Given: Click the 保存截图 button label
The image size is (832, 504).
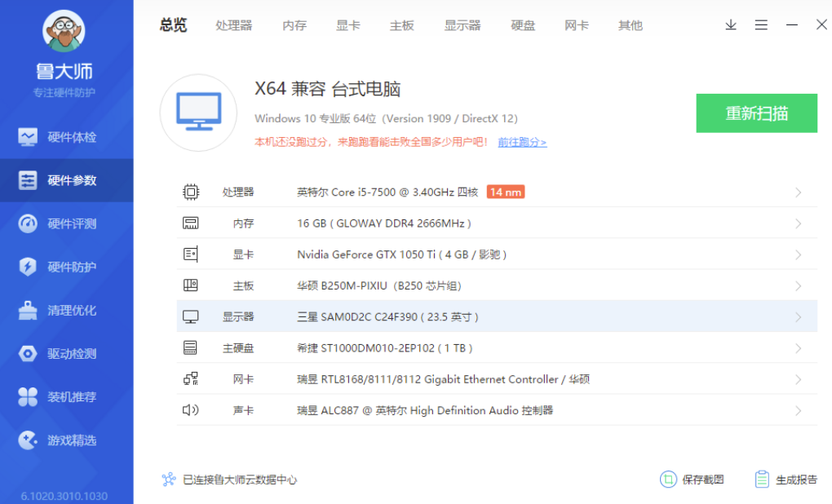Looking at the screenshot, I should (703, 480).
